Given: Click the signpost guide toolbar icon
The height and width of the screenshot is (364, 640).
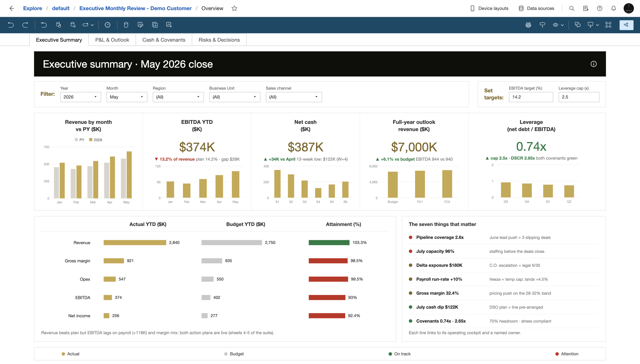Looking at the screenshot, I should (542, 25).
